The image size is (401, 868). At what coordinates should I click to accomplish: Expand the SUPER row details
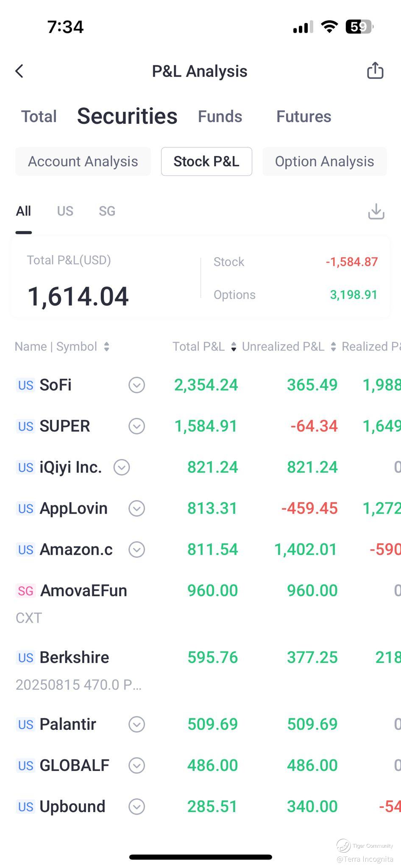click(x=136, y=426)
